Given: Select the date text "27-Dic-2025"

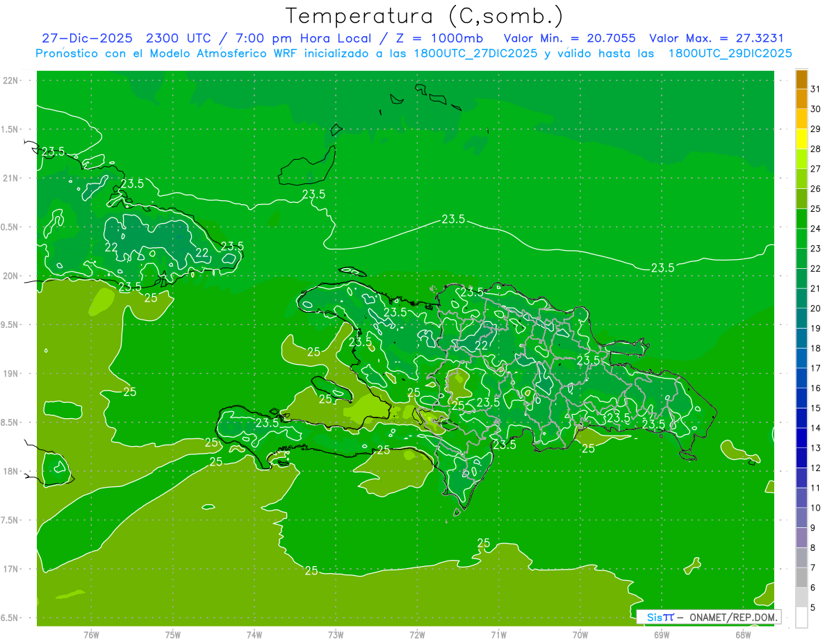Looking at the screenshot, I should 87,39.
